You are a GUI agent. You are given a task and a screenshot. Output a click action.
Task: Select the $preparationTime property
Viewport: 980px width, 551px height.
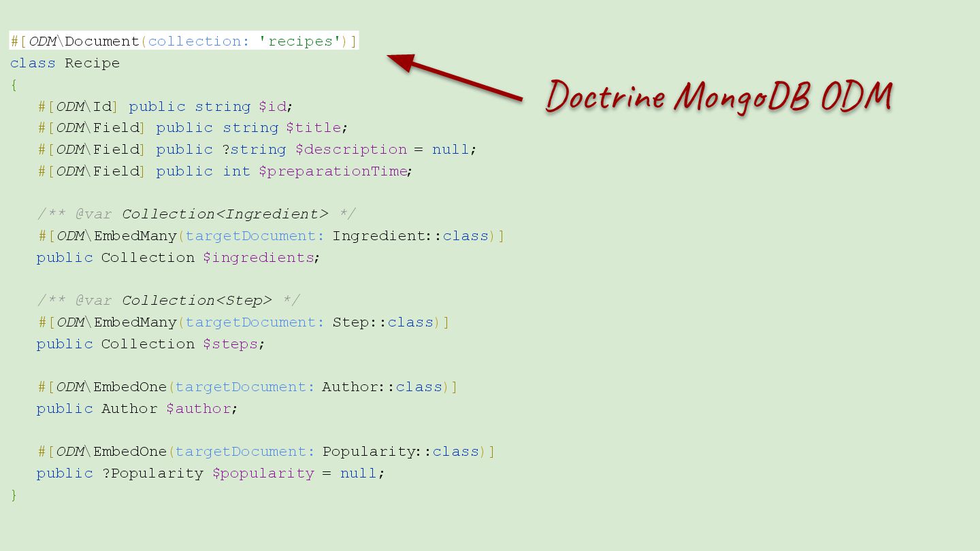click(333, 171)
